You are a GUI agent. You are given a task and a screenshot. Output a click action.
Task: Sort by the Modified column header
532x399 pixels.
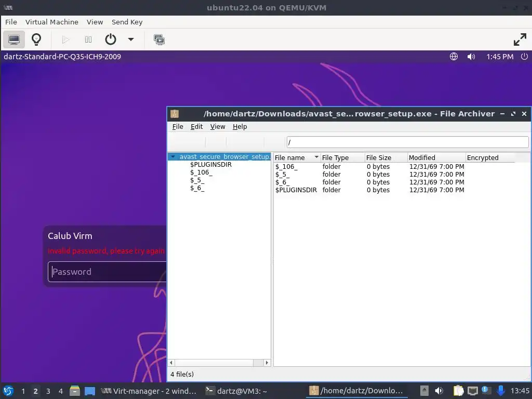[x=436, y=158]
